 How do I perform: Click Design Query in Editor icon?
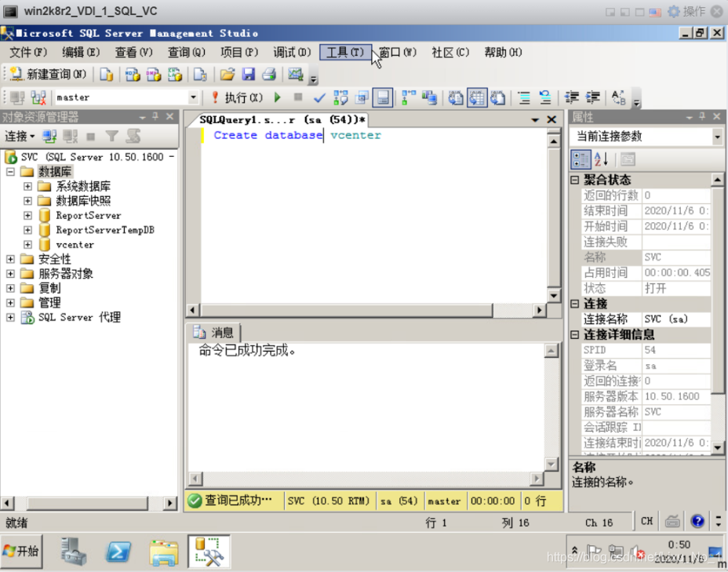(x=362, y=97)
